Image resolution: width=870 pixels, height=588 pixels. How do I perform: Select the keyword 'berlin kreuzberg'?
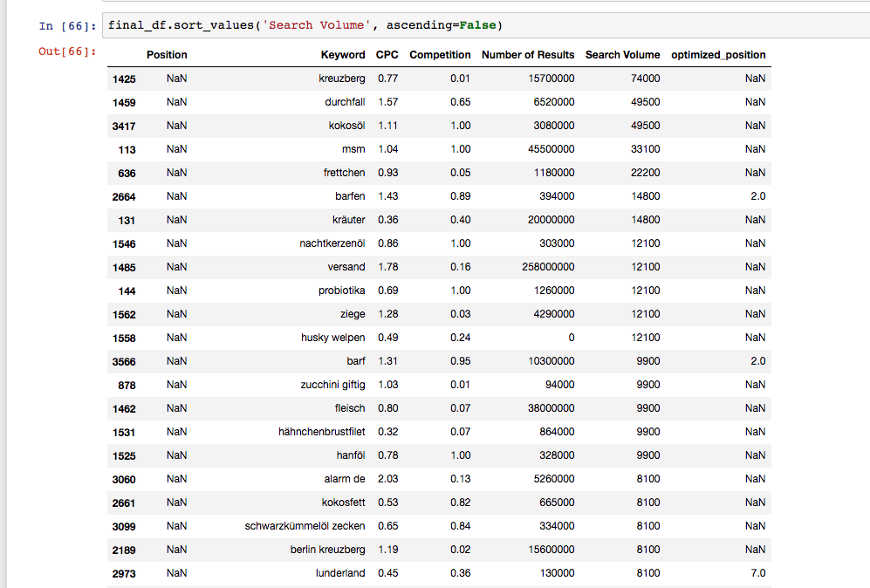coord(328,550)
